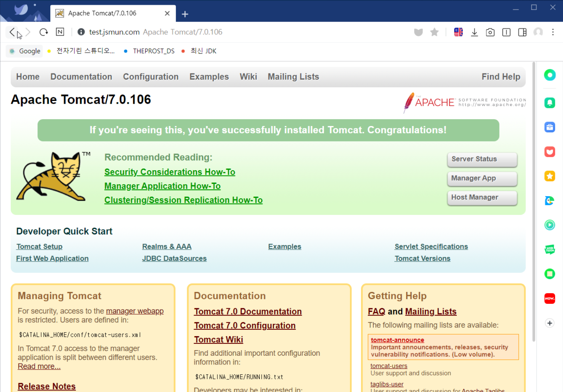Open the translation flag icon

[x=458, y=32]
